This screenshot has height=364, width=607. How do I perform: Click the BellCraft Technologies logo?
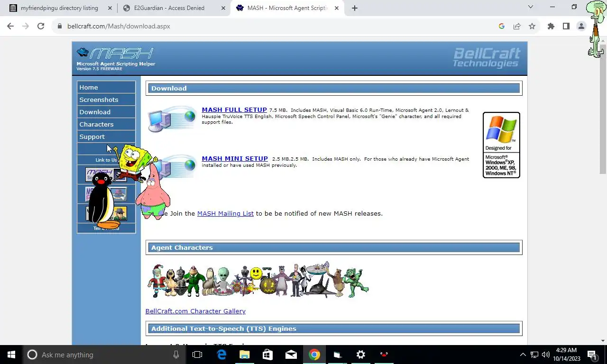(486, 58)
